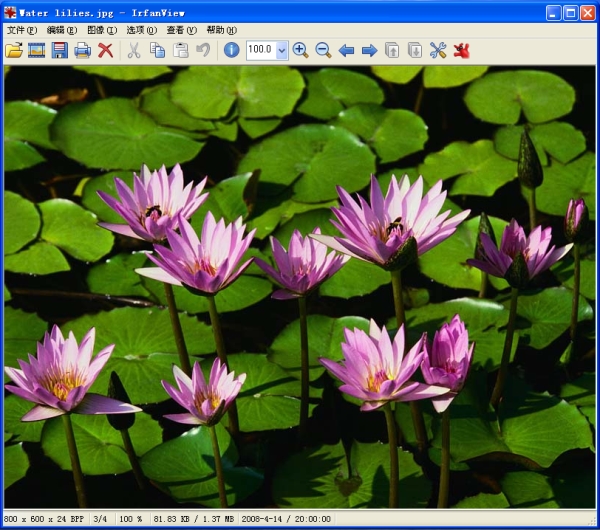Click the IrfanView title bar logo icon
This screenshot has height=530, width=600.
coord(10,13)
